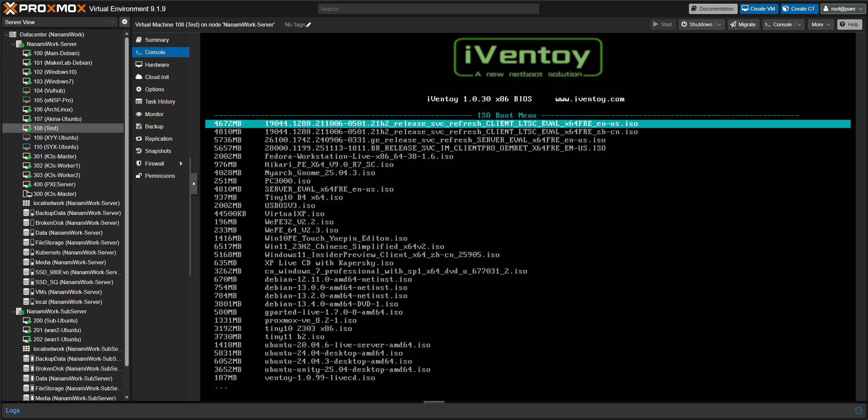Image resolution: width=868 pixels, height=420 pixels.
Task: Collapse the Datacenter (NanamiWork) tree node
Action: 6,34
